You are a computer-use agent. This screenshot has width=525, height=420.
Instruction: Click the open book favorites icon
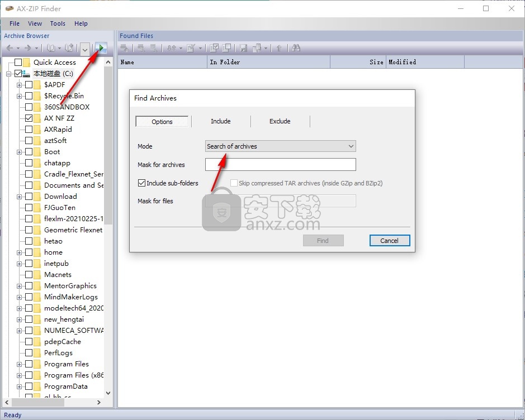(x=51, y=49)
